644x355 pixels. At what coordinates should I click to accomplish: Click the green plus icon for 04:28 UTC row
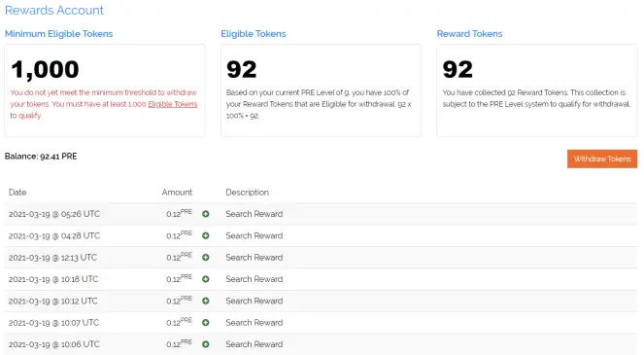tap(206, 235)
